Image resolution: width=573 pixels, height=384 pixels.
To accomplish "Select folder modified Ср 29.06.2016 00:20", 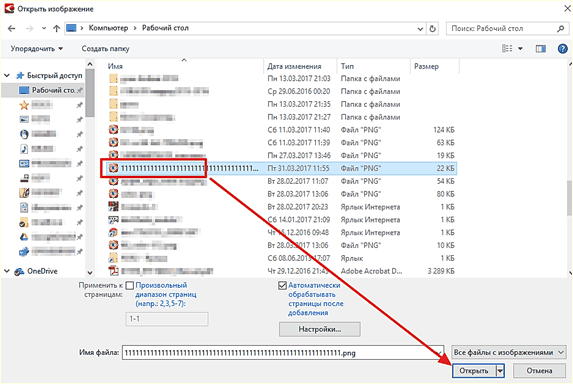I will point(281,91).
